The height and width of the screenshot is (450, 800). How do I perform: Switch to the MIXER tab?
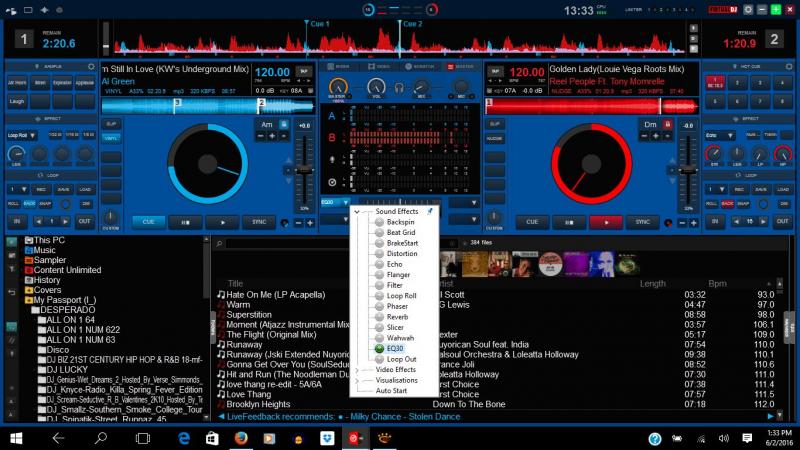[338, 66]
